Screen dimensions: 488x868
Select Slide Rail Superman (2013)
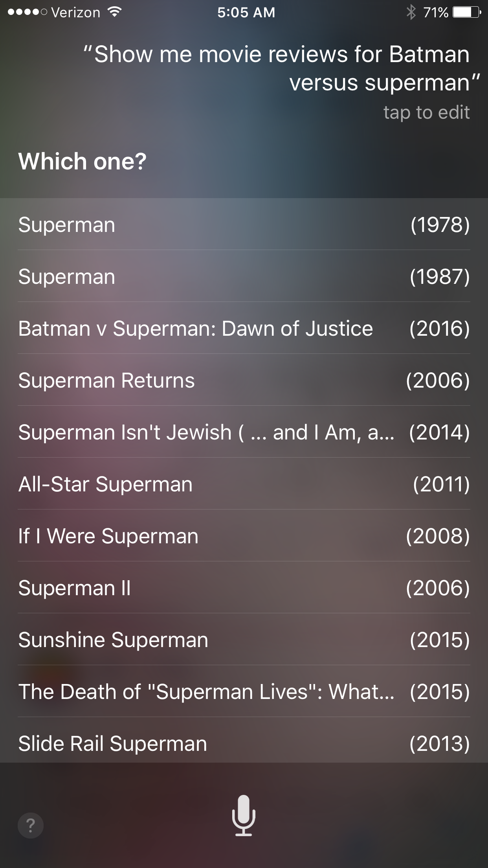(244, 743)
